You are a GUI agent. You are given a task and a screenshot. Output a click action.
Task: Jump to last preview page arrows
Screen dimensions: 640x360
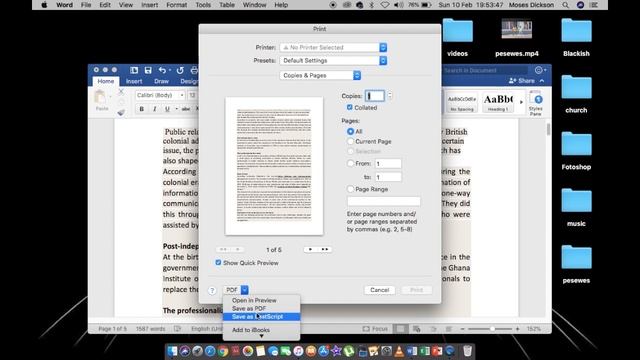[325, 249]
